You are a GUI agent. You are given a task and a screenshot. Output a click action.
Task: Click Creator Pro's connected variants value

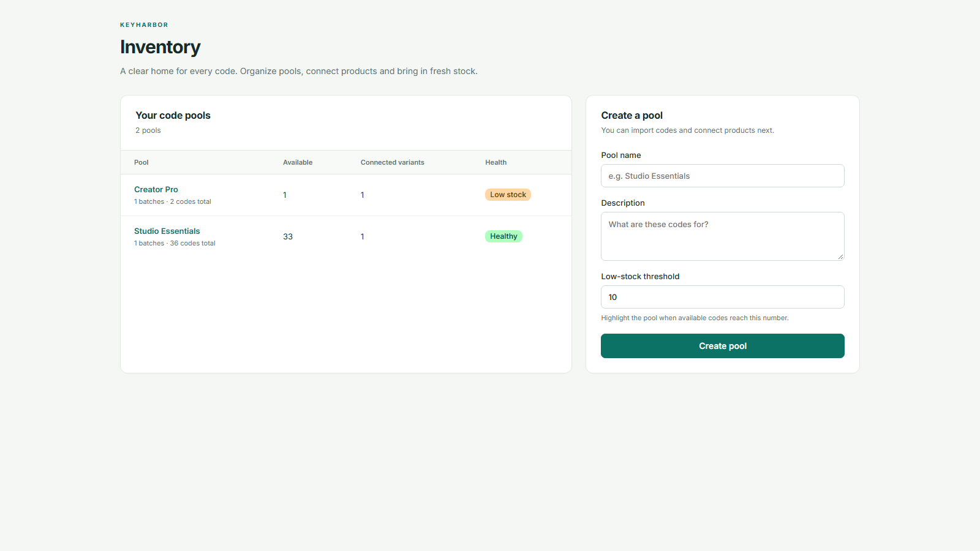tap(363, 195)
